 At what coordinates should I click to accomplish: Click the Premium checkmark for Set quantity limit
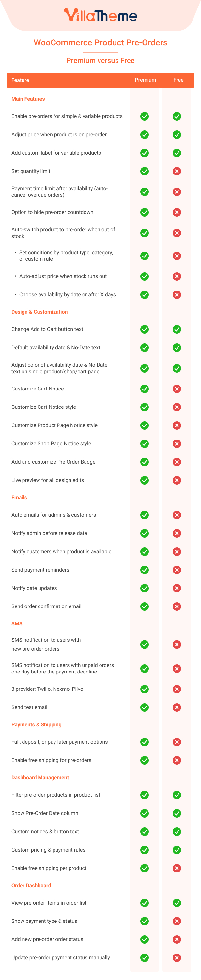[144, 171]
